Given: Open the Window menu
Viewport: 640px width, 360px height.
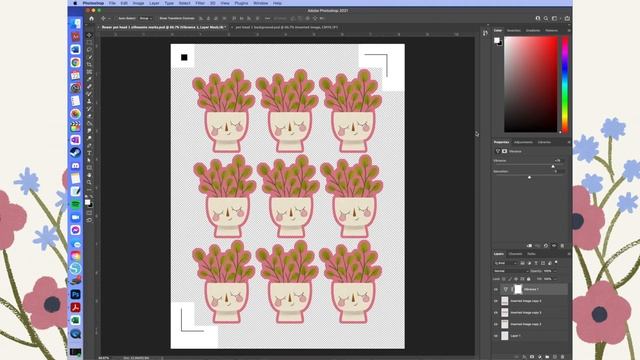Looking at the screenshot, I should 260,3.
